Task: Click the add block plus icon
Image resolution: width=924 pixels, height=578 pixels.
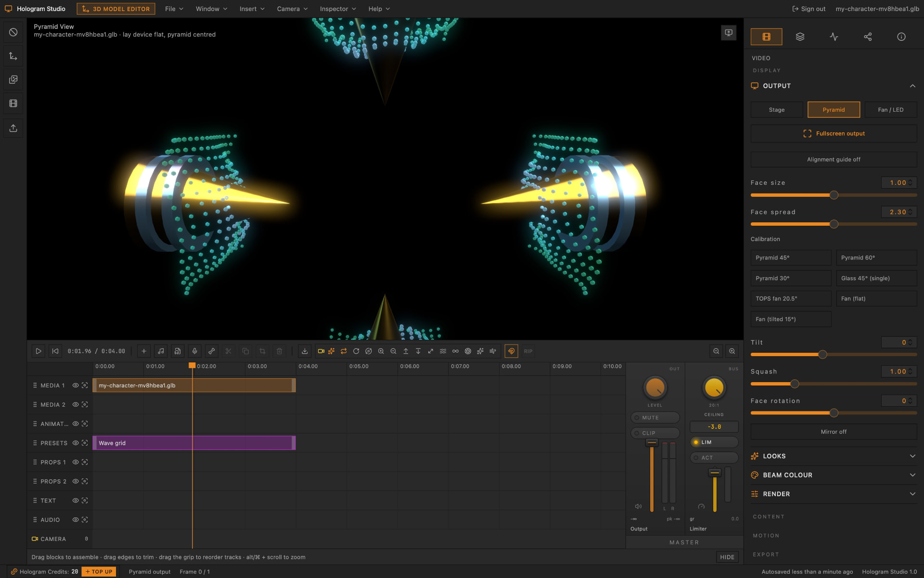Action: click(x=144, y=351)
